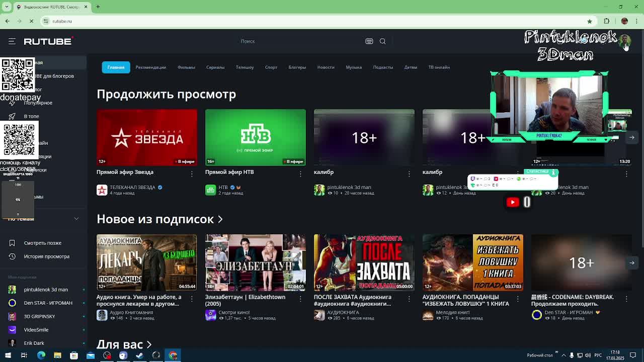This screenshot has height=362, width=644.
Task: Open the Подкасты tab
Action: (383, 67)
